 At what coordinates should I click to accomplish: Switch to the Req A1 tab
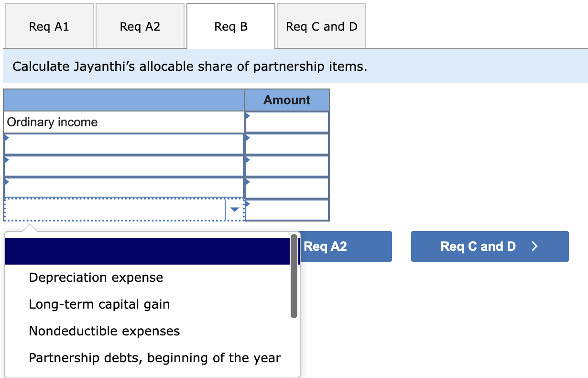tap(49, 26)
